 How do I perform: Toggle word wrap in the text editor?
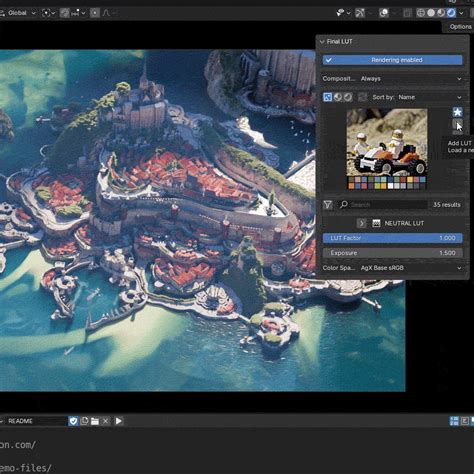click(464, 421)
